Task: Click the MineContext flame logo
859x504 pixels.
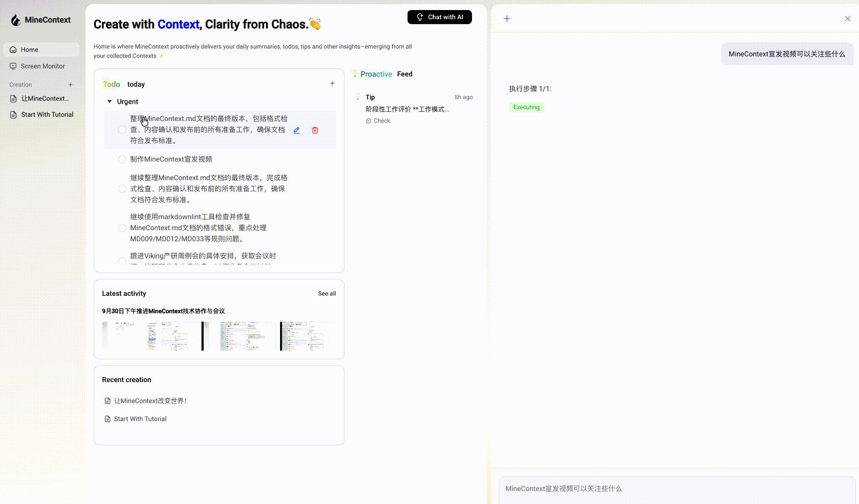Action: tap(16, 20)
